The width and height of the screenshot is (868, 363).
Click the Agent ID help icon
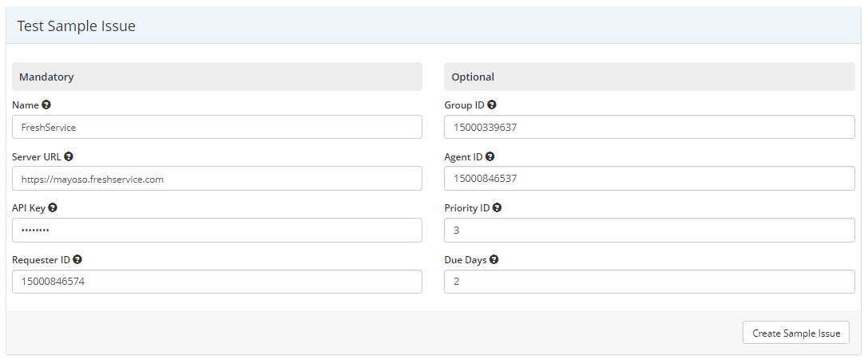(x=489, y=156)
